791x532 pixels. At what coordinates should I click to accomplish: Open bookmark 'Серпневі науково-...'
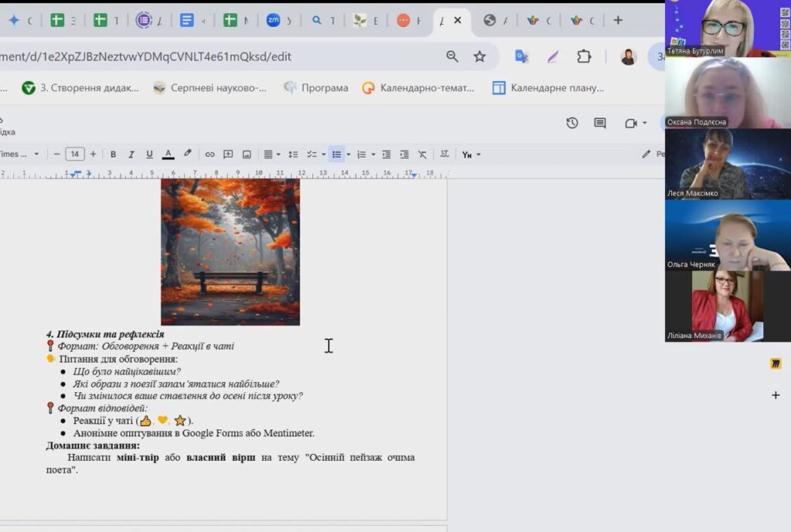click(209, 88)
